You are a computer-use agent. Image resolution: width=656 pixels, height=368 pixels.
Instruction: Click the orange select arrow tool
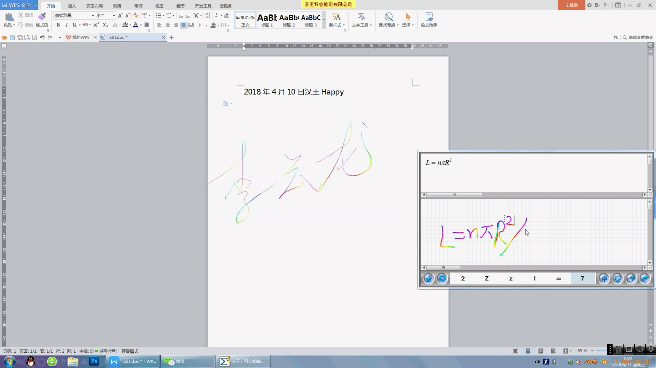tap(408, 17)
